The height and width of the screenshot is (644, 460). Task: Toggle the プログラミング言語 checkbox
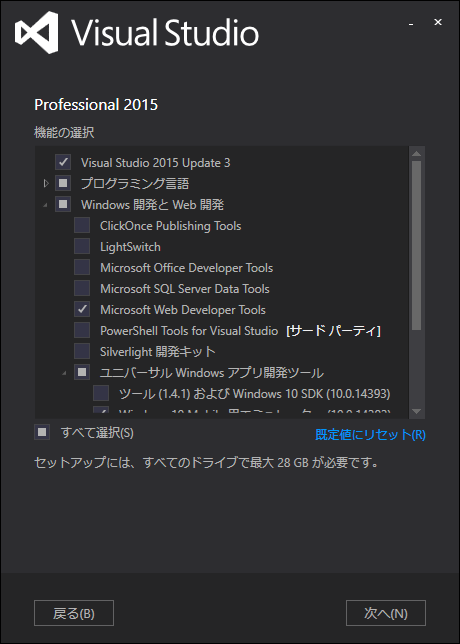63,183
